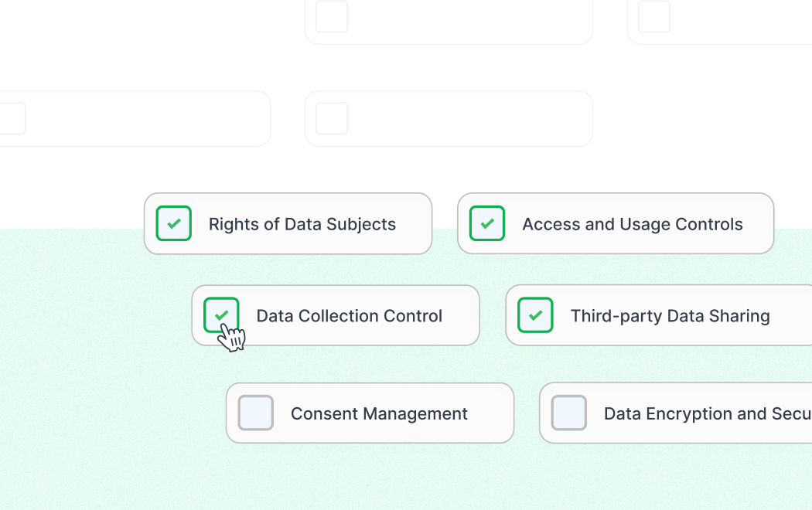812x510 pixels.
Task: Click the empty checkbox in the top-center card
Action: coord(330,16)
